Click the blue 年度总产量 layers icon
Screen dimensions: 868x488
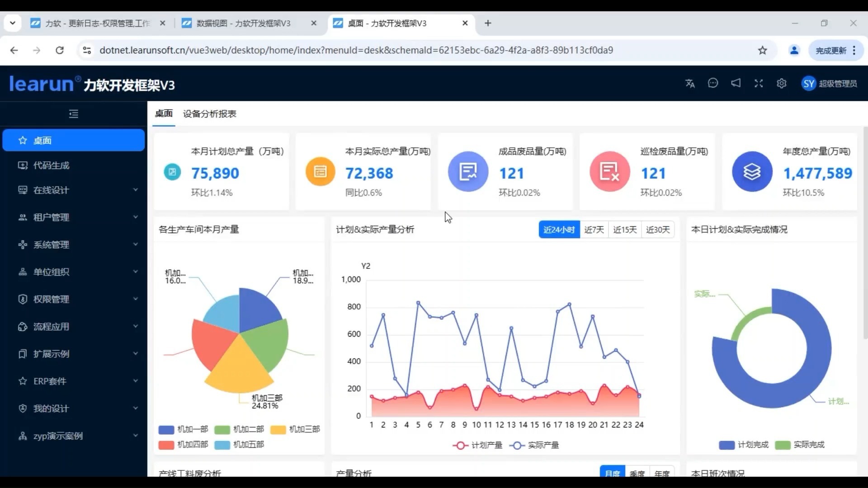[752, 172]
